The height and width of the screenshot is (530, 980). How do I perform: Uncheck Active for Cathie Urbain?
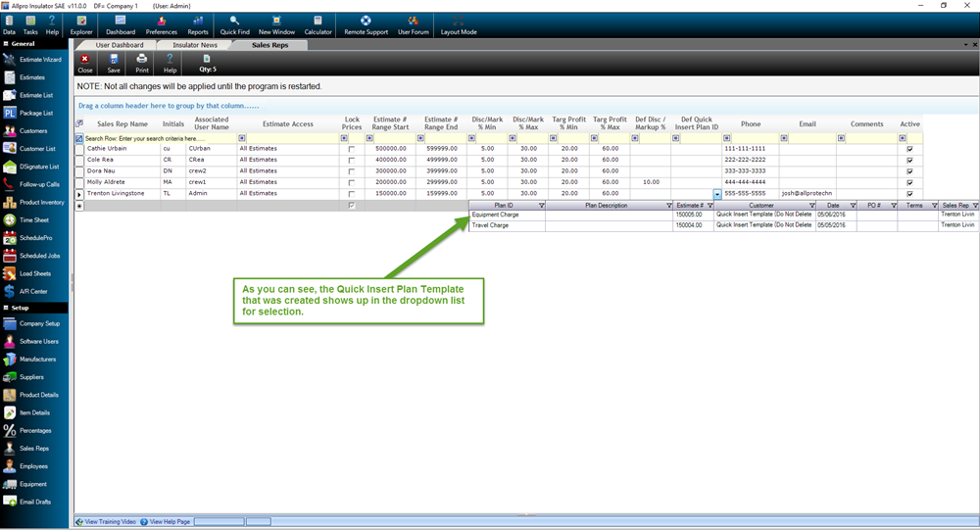pos(909,149)
